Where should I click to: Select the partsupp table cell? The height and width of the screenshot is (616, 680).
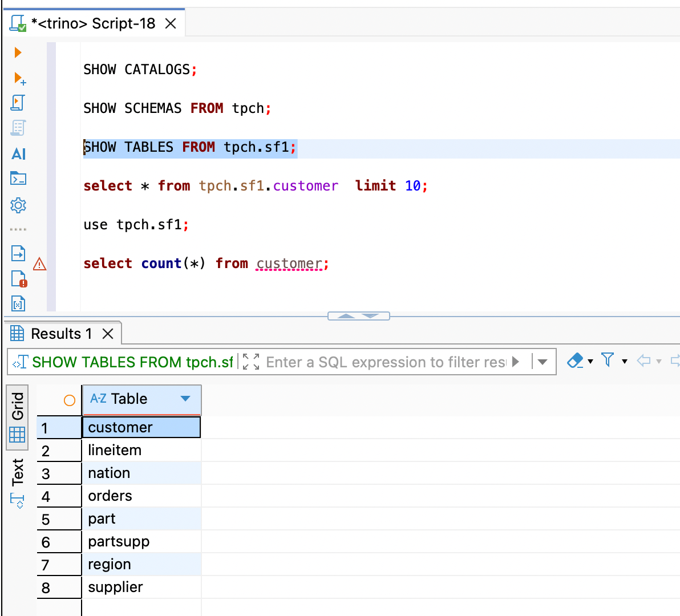(x=141, y=541)
